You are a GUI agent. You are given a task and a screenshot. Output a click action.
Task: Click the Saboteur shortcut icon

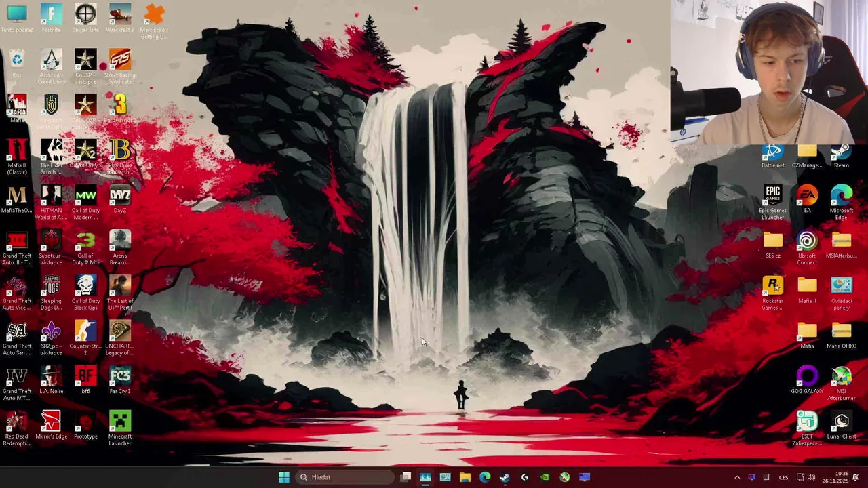pos(51,248)
